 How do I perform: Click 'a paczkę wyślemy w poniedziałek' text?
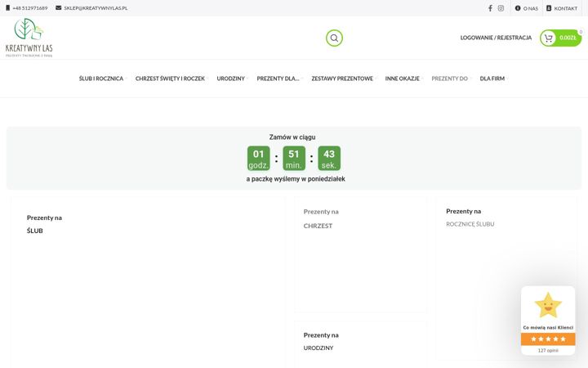pyautogui.click(x=296, y=179)
